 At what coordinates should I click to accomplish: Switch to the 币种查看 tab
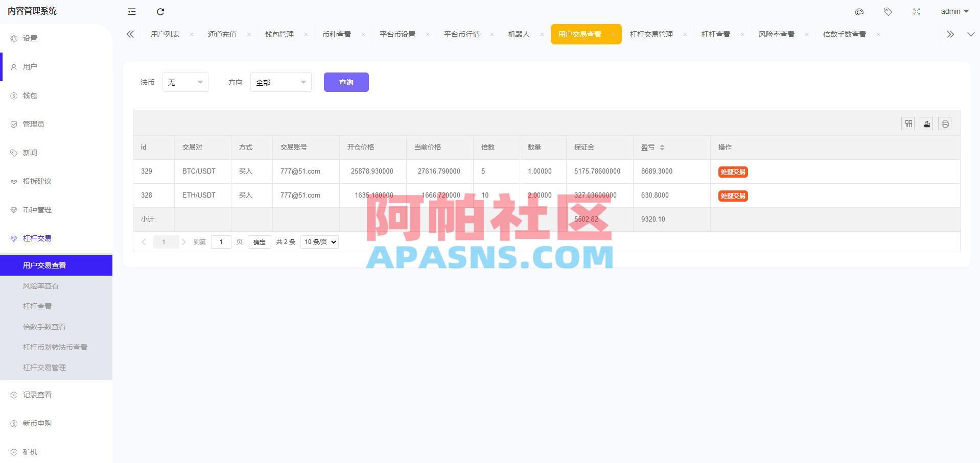pos(338,34)
